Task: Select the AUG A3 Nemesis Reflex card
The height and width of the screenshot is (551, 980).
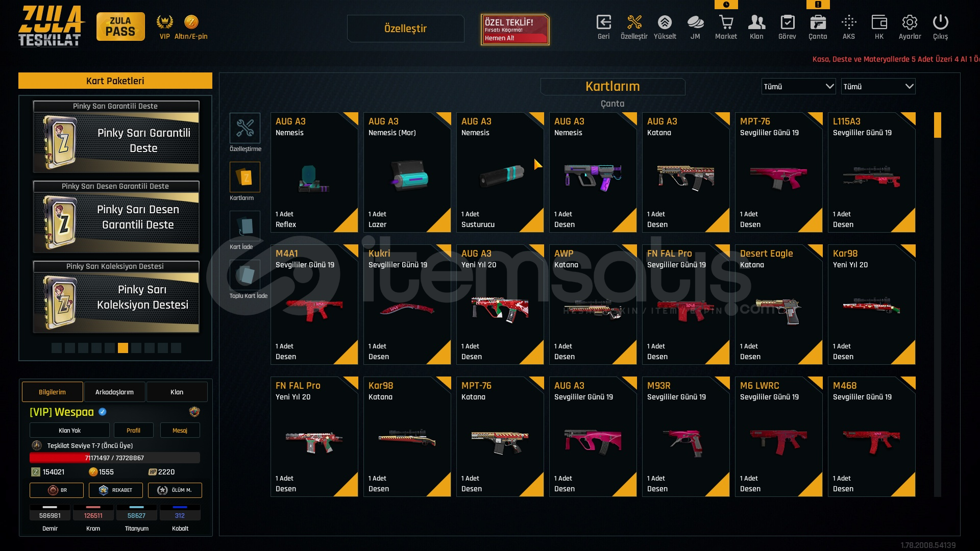Action: point(314,172)
